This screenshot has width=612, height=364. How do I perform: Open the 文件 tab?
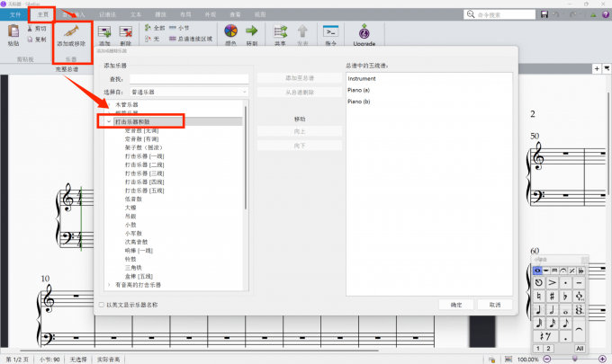coord(14,14)
